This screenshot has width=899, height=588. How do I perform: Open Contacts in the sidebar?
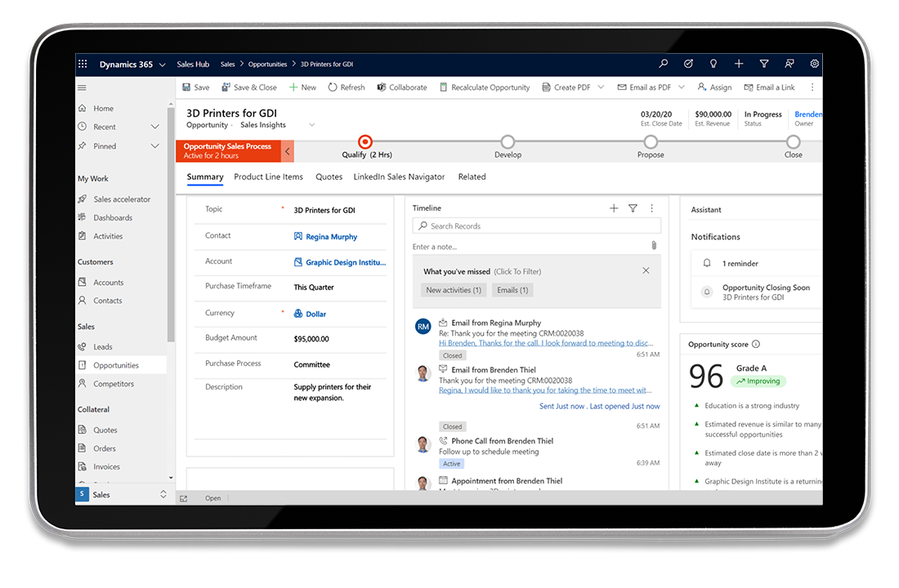(107, 301)
